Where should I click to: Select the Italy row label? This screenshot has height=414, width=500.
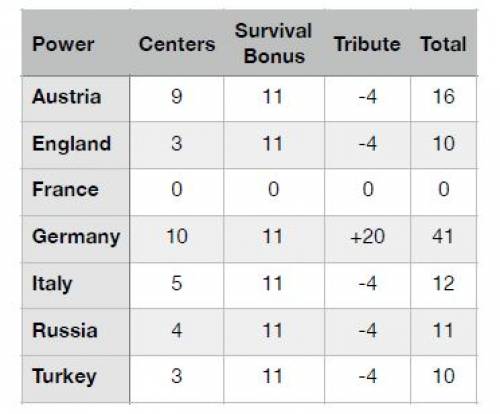pos(52,284)
